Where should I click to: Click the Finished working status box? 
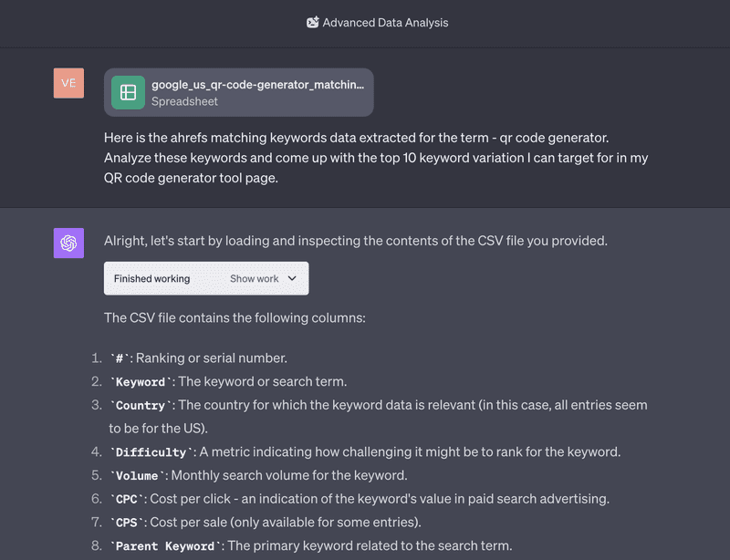[x=206, y=278]
